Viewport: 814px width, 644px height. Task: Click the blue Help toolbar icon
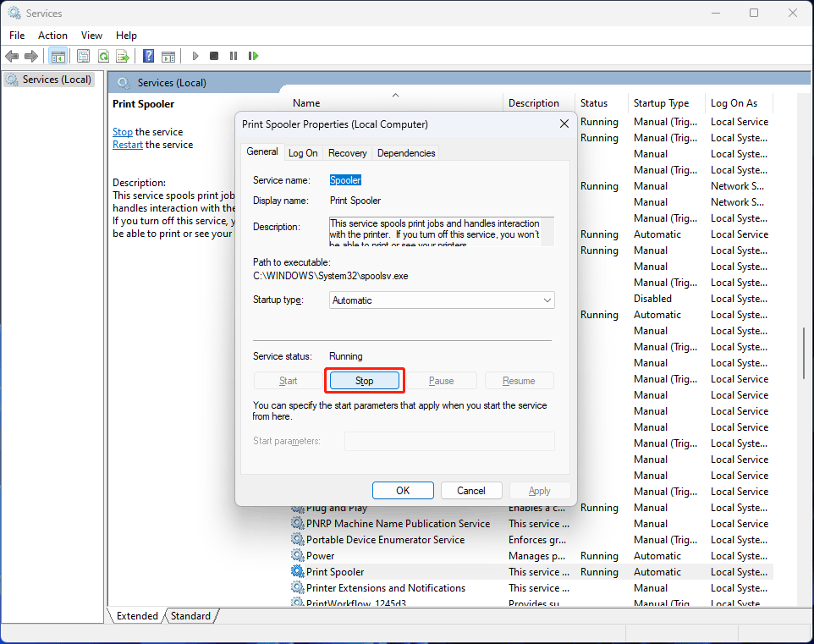coord(148,56)
